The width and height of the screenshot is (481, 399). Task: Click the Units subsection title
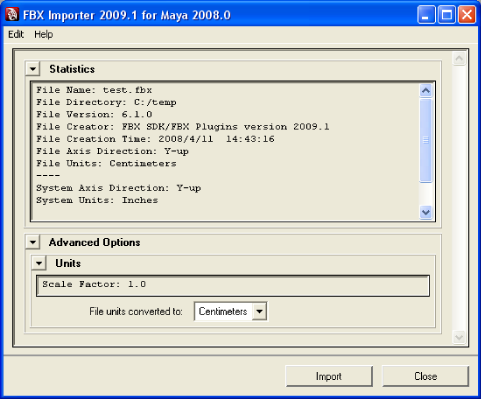tap(68, 263)
